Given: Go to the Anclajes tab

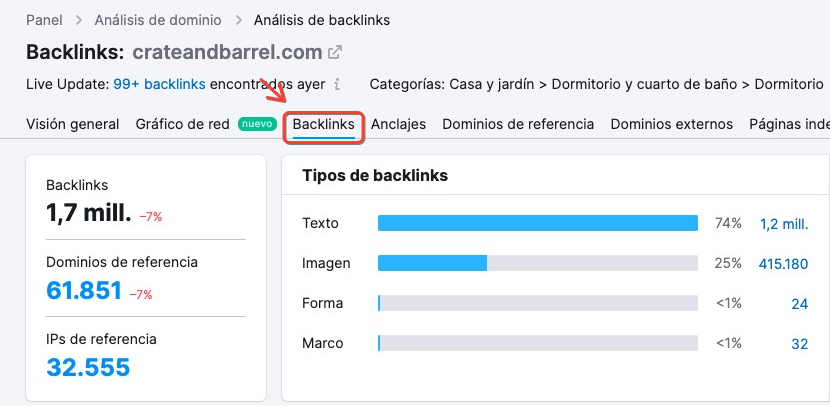Looking at the screenshot, I should pos(398,124).
